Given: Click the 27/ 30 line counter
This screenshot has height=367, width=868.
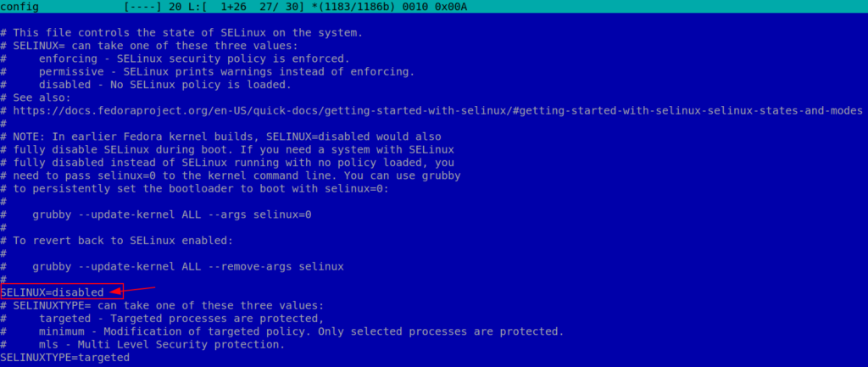Looking at the screenshot, I should point(270,6).
